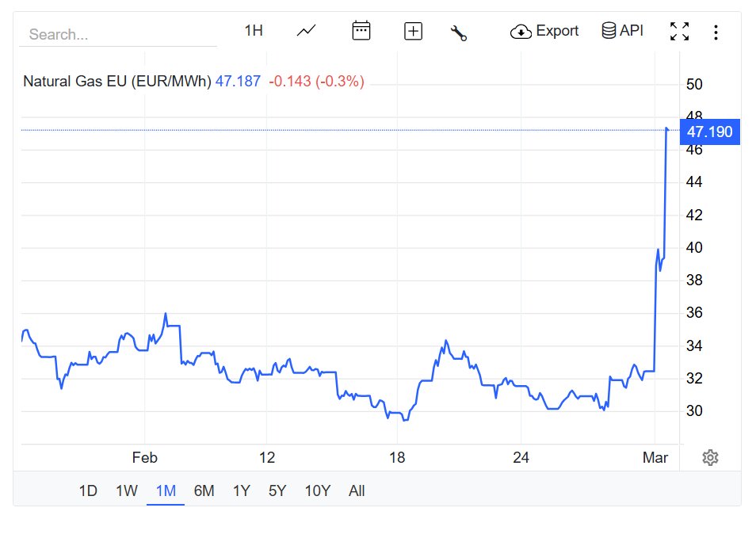Toggle fullscreen with the expand arrows icon
Viewport: 756px width, 542px height.
pyautogui.click(x=679, y=32)
